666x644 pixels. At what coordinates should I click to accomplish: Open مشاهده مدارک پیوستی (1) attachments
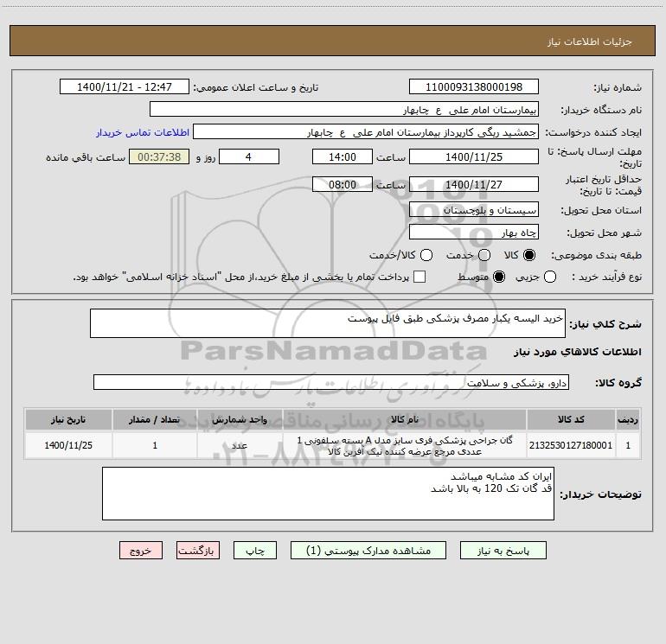tap(368, 550)
